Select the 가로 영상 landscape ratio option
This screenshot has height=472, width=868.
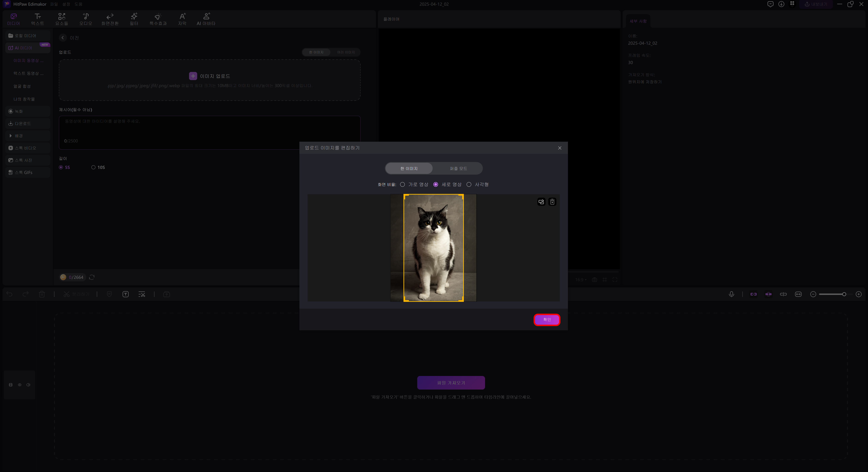(x=414, y=184)
